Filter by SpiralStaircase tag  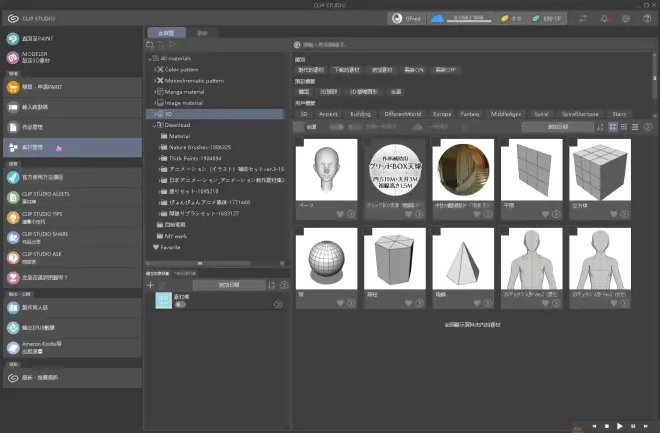tap(580, 114)
